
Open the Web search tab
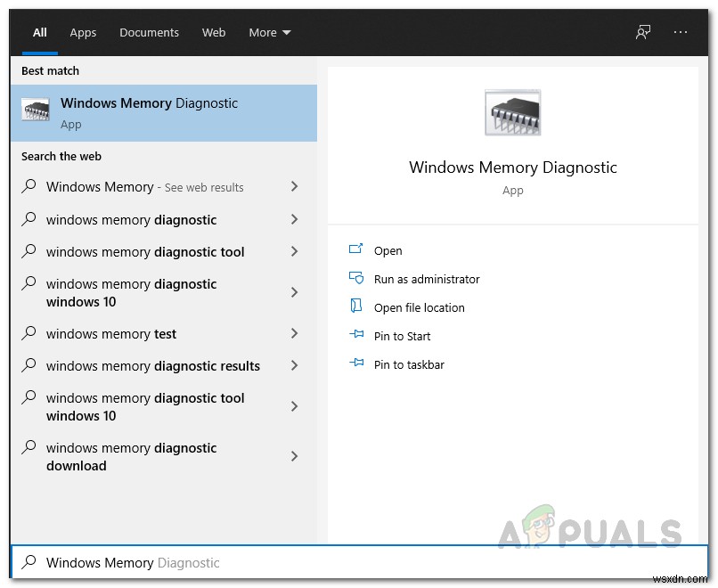214,32
